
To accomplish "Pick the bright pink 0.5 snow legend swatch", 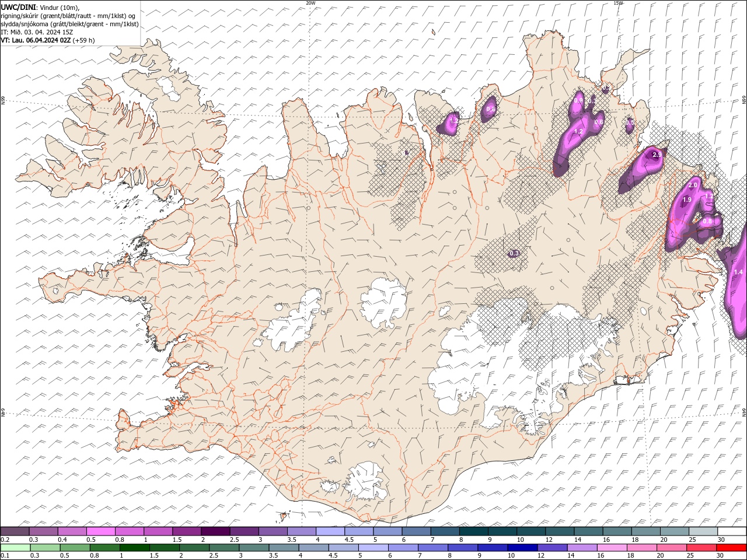I will (100, 531).
